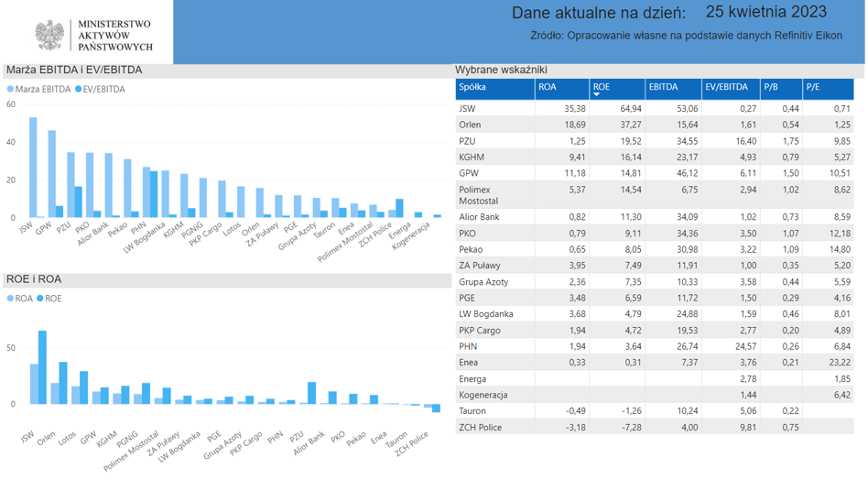Sort table by EV/EBITDA column header
Image resolution: width=868 pixels, height=479 pixels.
click(x=731, y=89)
